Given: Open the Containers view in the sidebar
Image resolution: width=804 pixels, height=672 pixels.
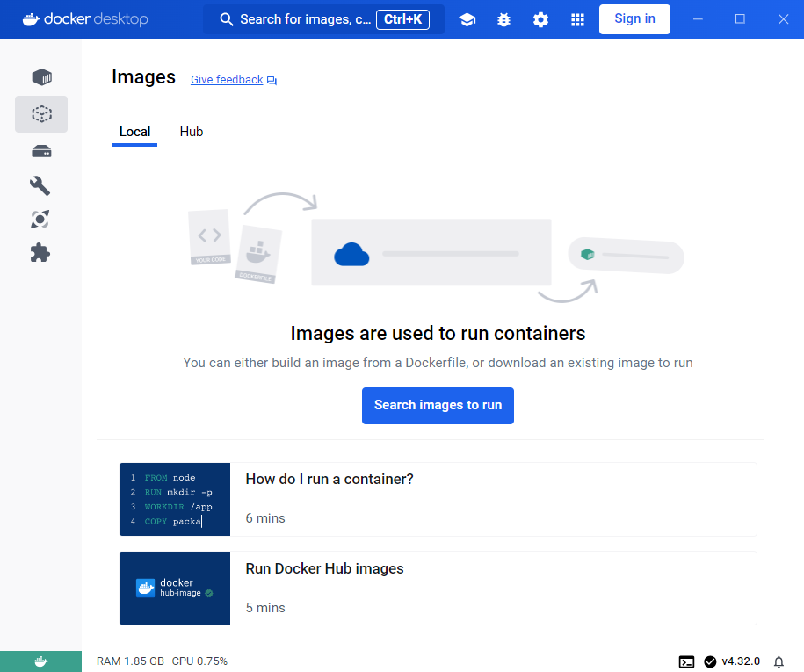Looking at the screenshot, I should tap(41, 77).
